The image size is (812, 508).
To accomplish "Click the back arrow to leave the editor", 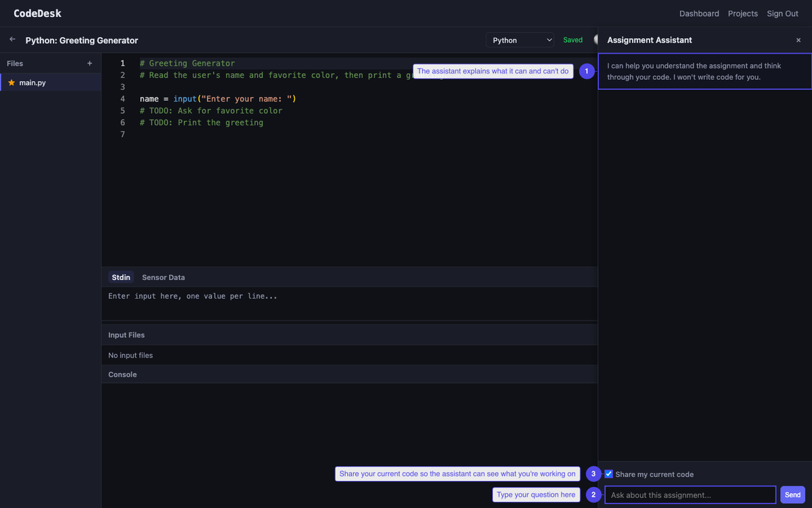I will [x=12, y=39].
